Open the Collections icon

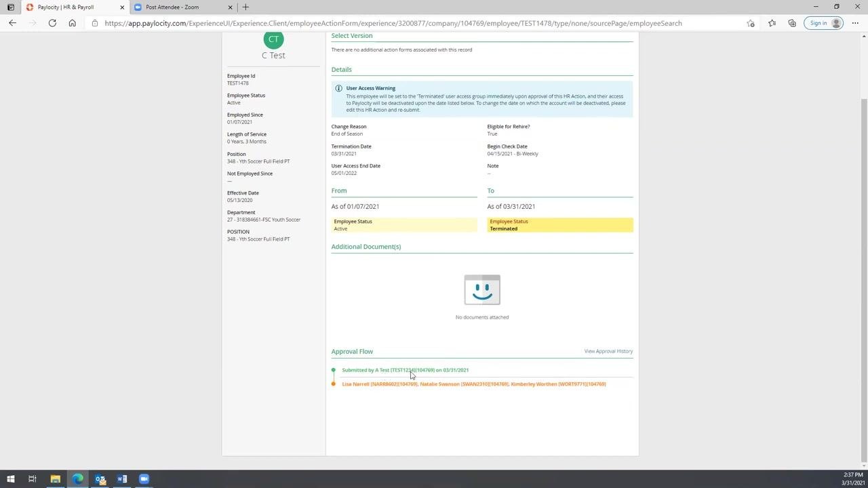792,23
